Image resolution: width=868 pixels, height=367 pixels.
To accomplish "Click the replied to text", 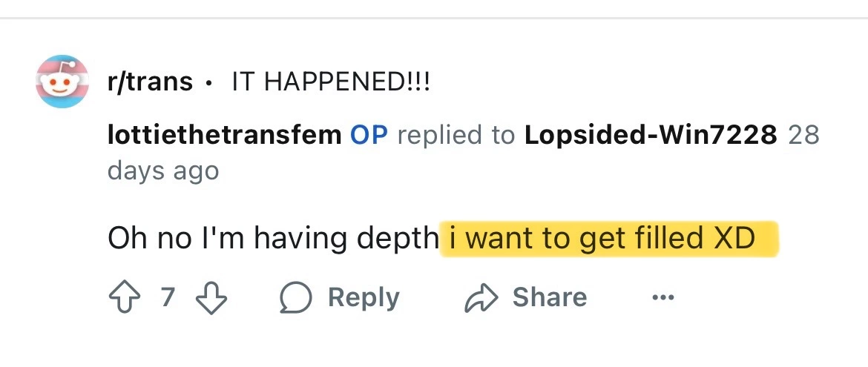I will pyautogui.click(x=456, y=136).
